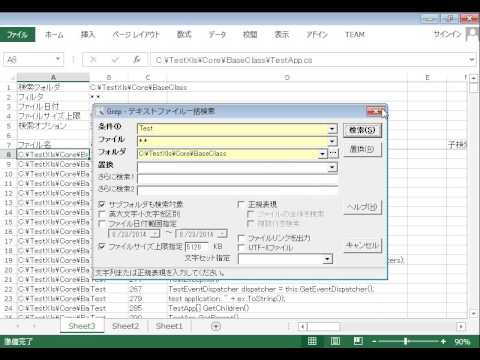The image size is (480, 360).
Task: Click the さらに検索2 input field
Action: tap(237, 191)
